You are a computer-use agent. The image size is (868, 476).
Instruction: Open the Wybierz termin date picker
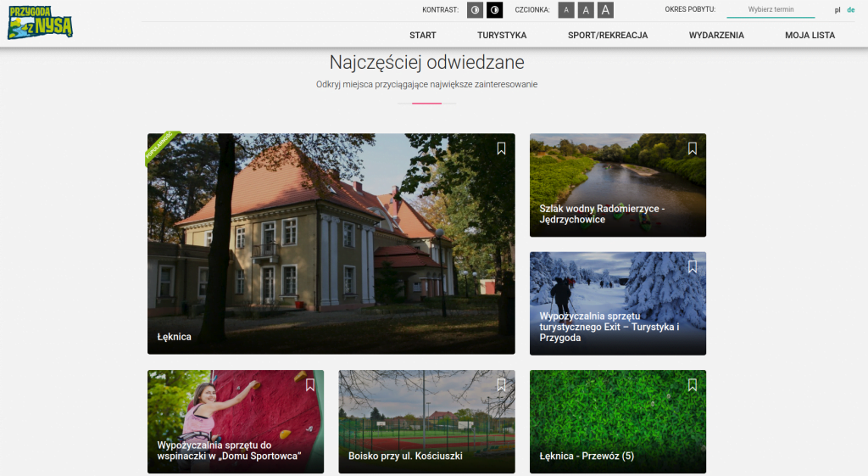[x=771, y=10]
